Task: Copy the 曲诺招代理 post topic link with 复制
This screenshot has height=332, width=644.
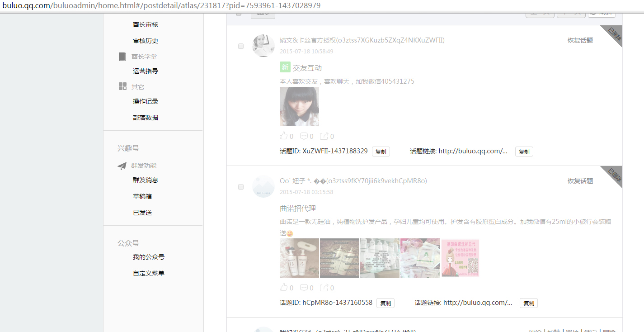Action: click(x=529, y=303)
